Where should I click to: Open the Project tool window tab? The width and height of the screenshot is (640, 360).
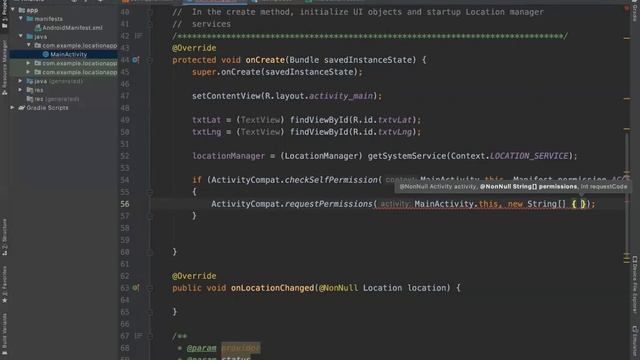pos(4,14)
